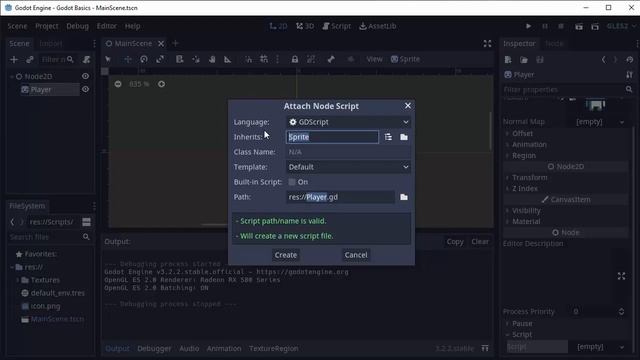Open the viewport View menu
This screenshot has width=640, height=360.
coord(374,59)
